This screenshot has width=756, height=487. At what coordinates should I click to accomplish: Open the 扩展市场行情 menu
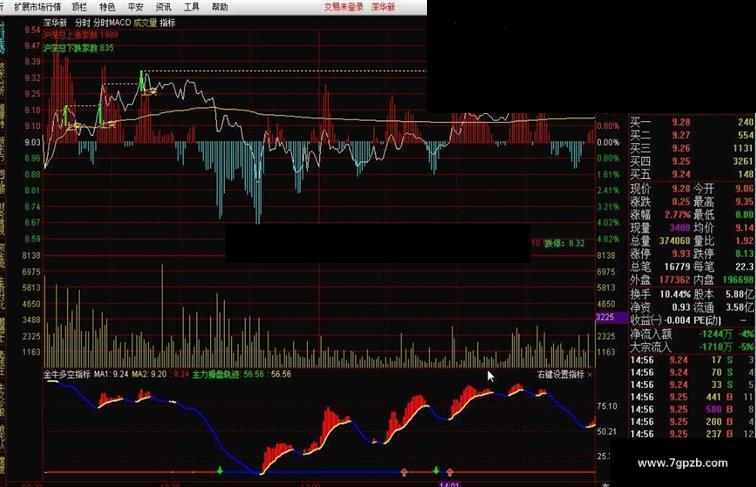[37, 7]
